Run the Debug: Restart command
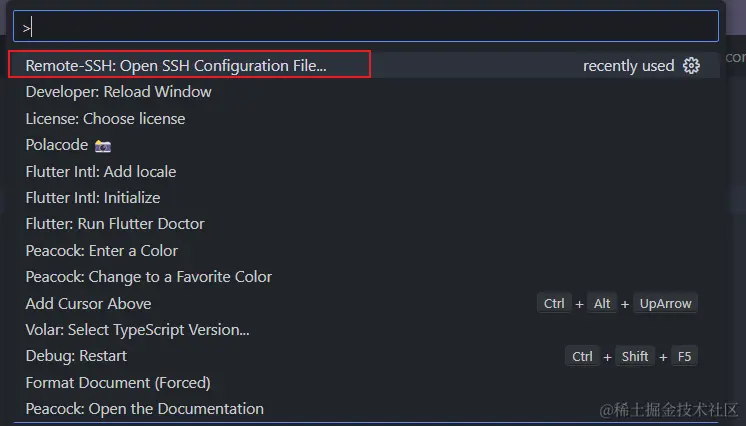The image size is (746, 426). pos(364,356)
